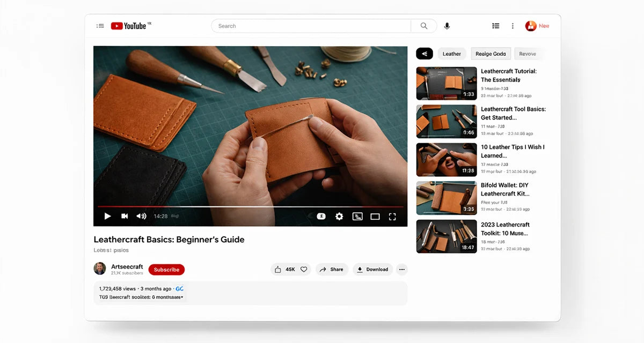Toggle the autoplay switch in player

coord(321,216)
